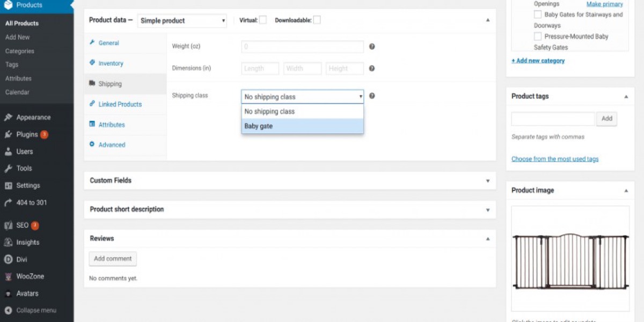Click the Appearance paintbrush icon in sidebar

click(x=8, y=118)
